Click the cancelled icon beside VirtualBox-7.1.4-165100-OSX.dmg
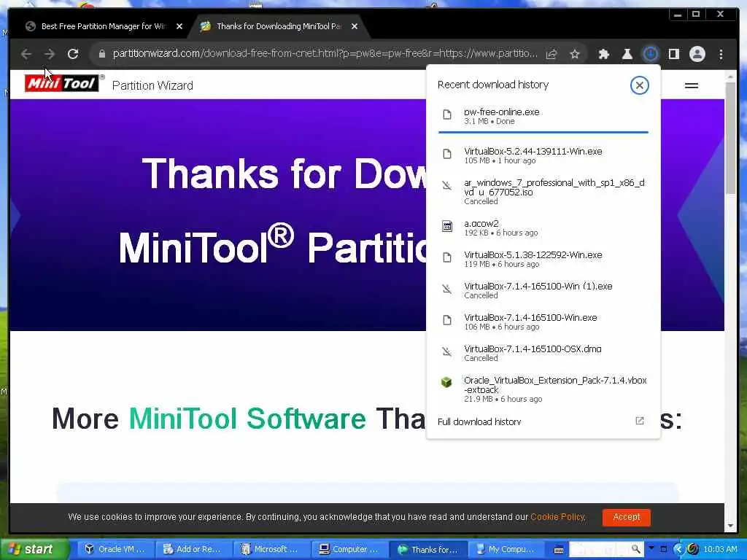The width and height of the screenshot is (747, 560). click(x=447, y=351)
